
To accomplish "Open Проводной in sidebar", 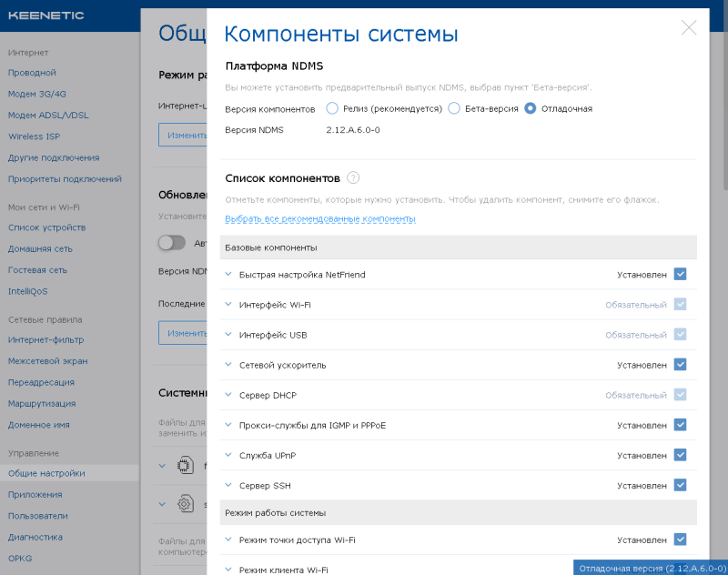I will tap(32, 73).
